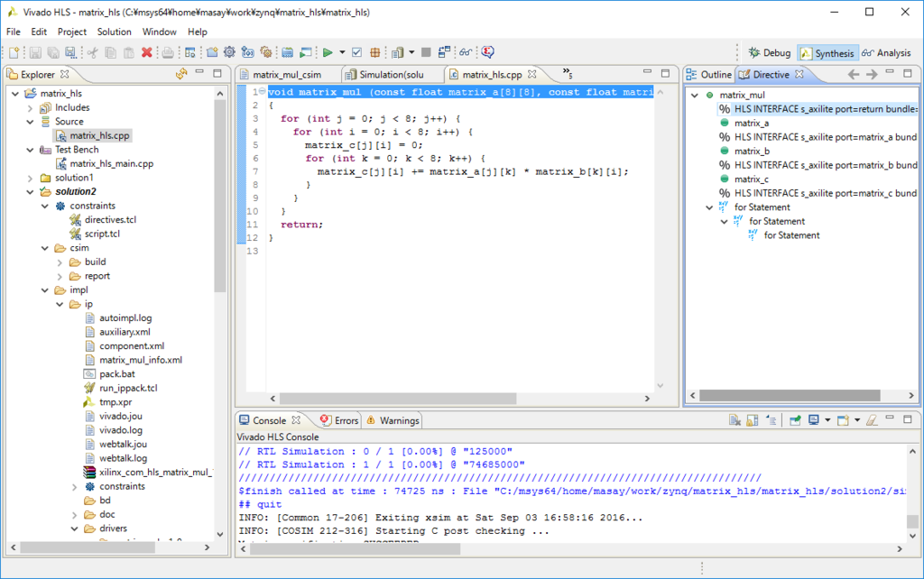
Task: Click the forward arrow in Directive panel
Action: point(872,74)
